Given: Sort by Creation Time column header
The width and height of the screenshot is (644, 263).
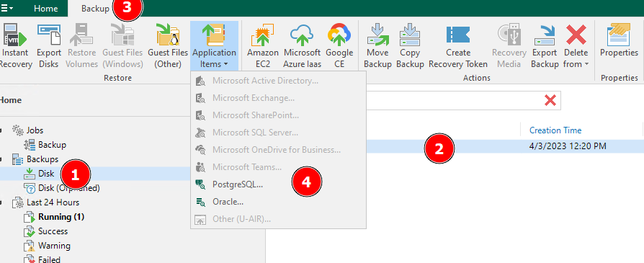Looking at the screenshot, I should click(x=555, y=130).
